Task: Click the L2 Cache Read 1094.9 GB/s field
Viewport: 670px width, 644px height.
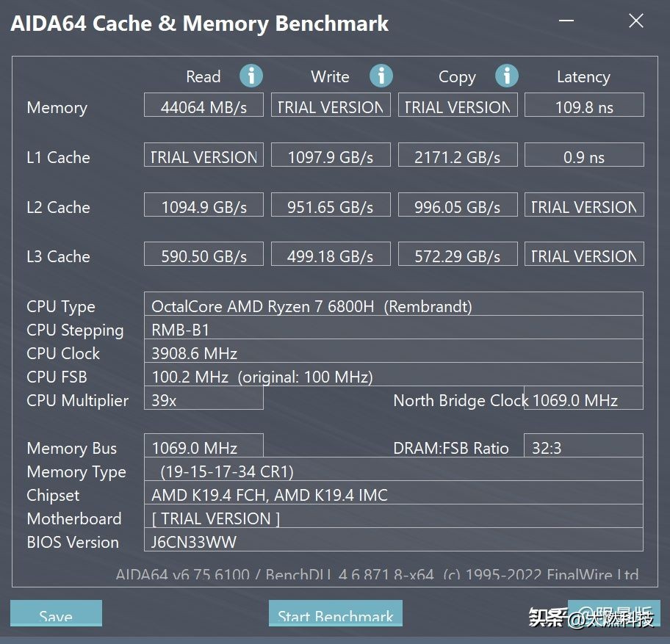Action: coord(203,206)
